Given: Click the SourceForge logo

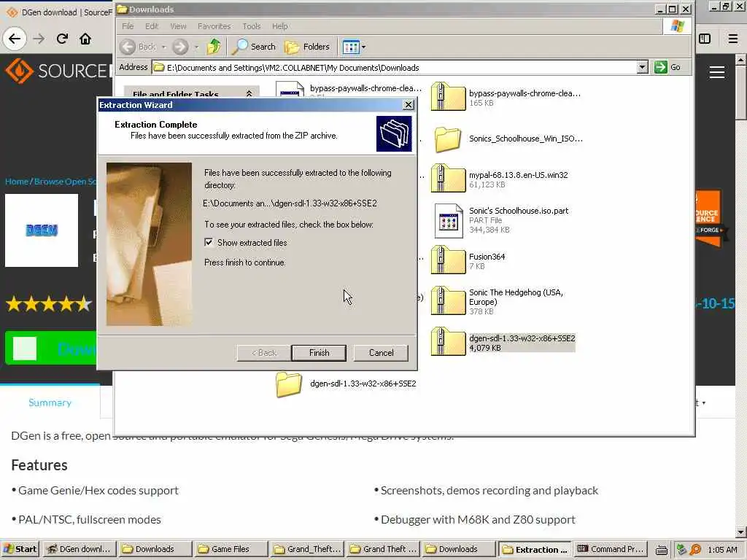Looking at the screenshot, I should pos(57,71).
